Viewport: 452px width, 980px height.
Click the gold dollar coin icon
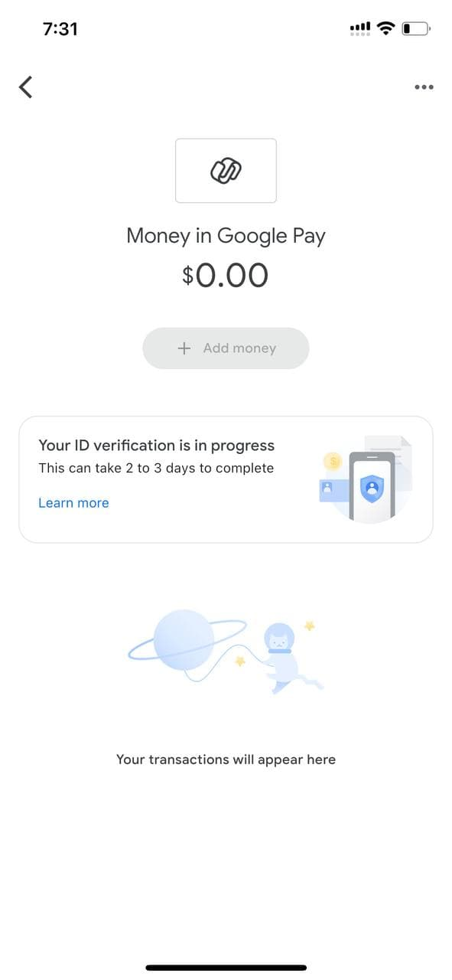(333, 462)
